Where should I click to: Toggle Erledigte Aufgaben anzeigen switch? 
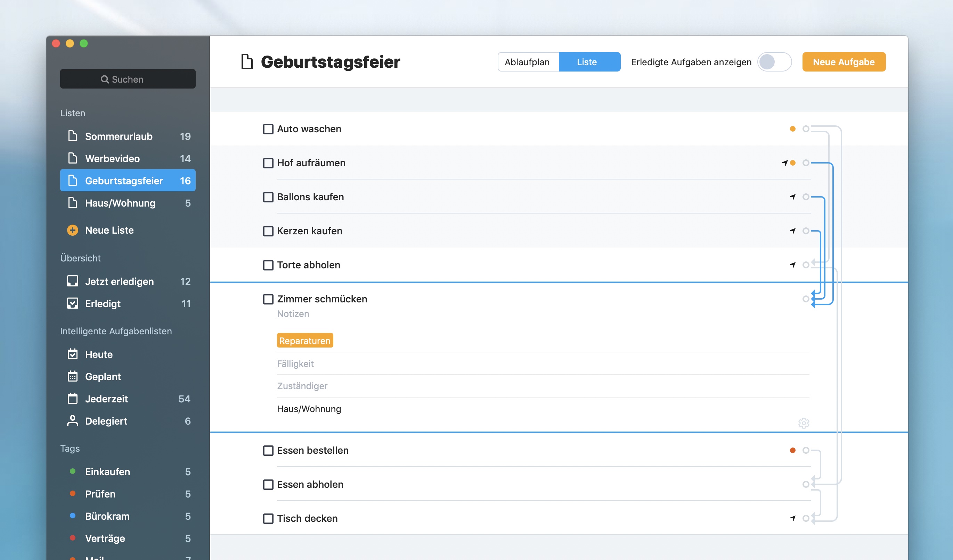[x=774, y=62]
